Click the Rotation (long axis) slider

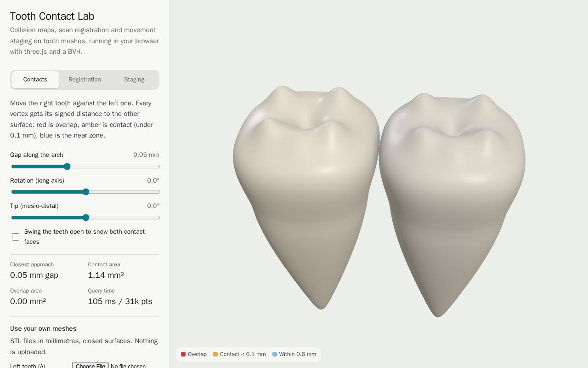(x=85, y=192)
